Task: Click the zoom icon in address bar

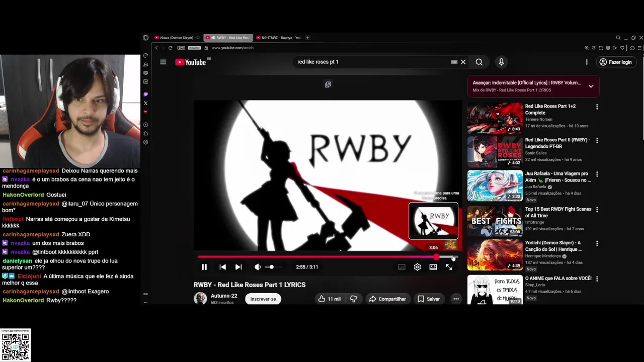Action: pyautogui.click(x=587, y=48)
